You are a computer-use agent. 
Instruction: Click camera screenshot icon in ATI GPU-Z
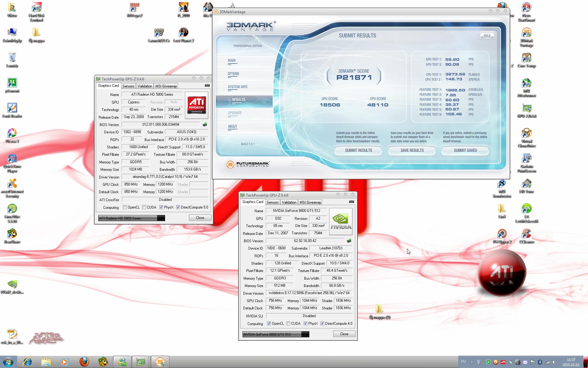coord(207,86)
